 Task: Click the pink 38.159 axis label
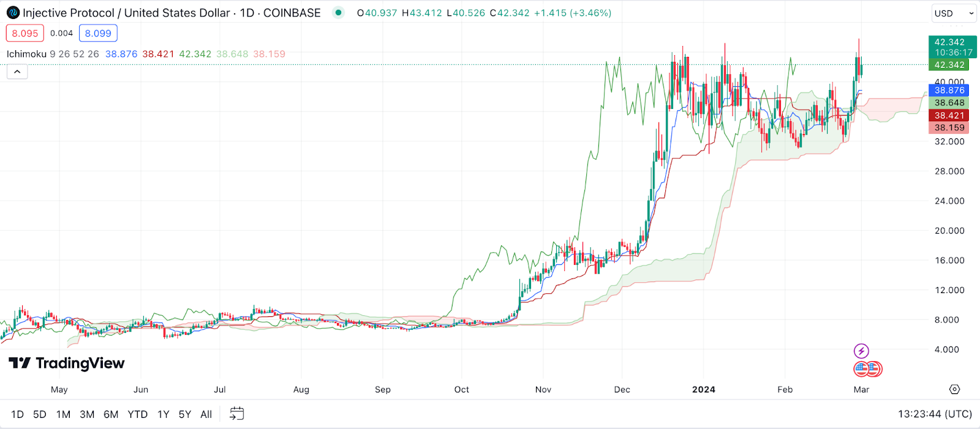coord(949,127)
